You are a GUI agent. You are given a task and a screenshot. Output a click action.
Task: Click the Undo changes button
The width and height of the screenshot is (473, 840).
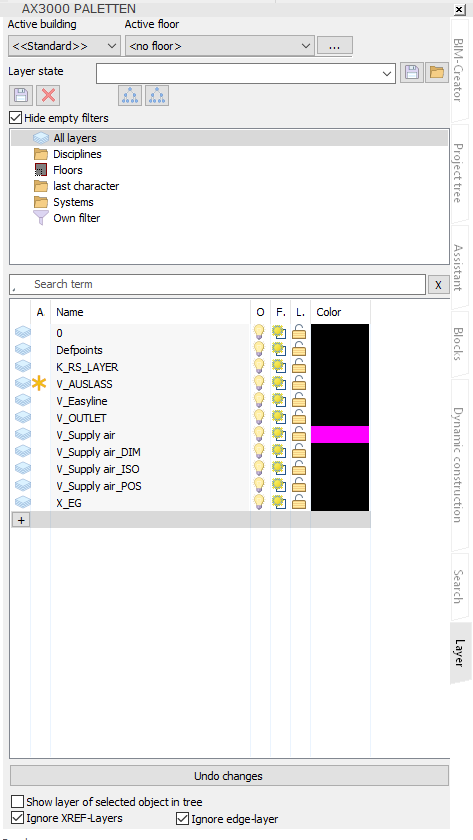pyautogui.click(x=229, y=776)
